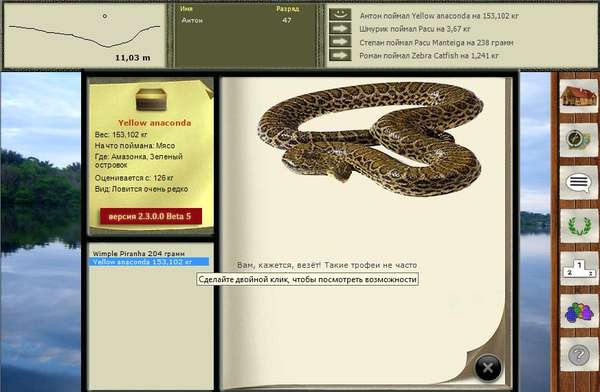This screenshot has width=600, height=392.
Task: Open the laurel wreath achievements icon
Action: pos(579,226)
